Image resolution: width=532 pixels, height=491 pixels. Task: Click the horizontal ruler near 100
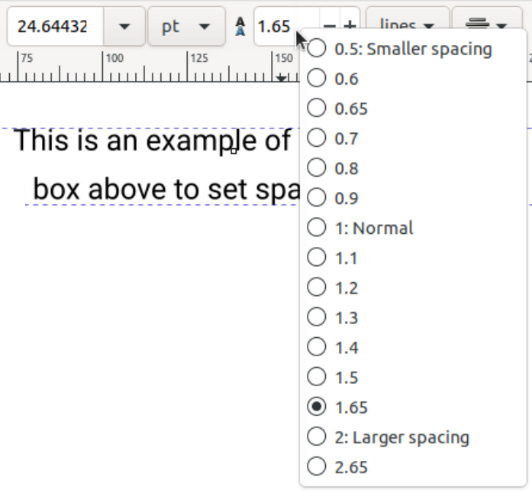(103, 66)
